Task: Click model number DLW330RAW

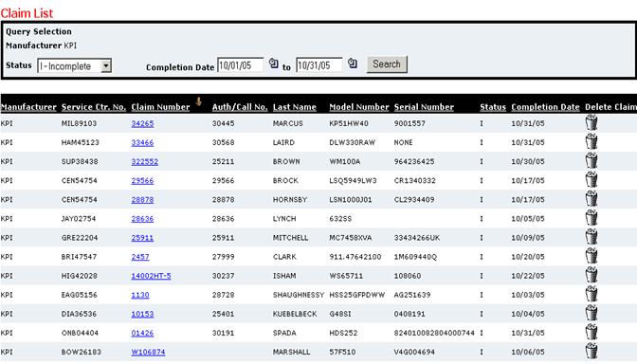Action: point(353,142)
